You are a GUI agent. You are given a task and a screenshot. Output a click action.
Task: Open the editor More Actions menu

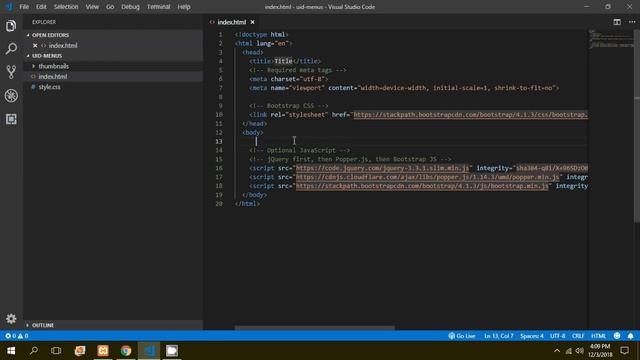coord(632,22)
